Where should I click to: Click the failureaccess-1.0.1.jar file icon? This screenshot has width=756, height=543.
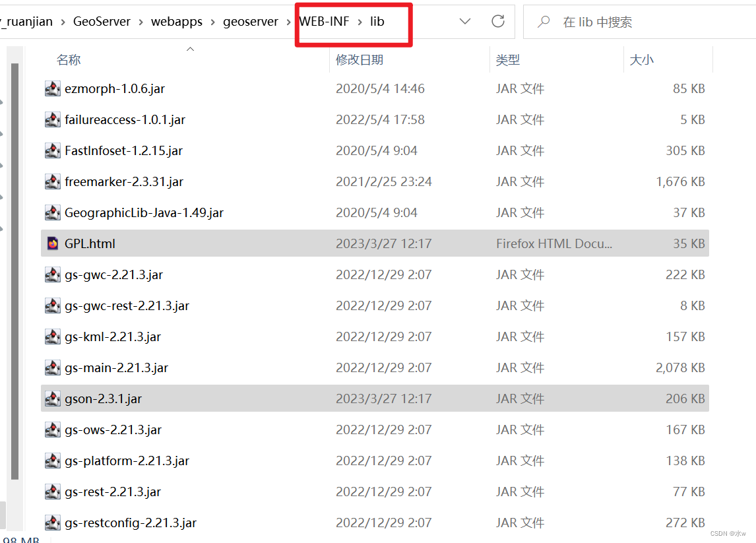click(53, 119)
